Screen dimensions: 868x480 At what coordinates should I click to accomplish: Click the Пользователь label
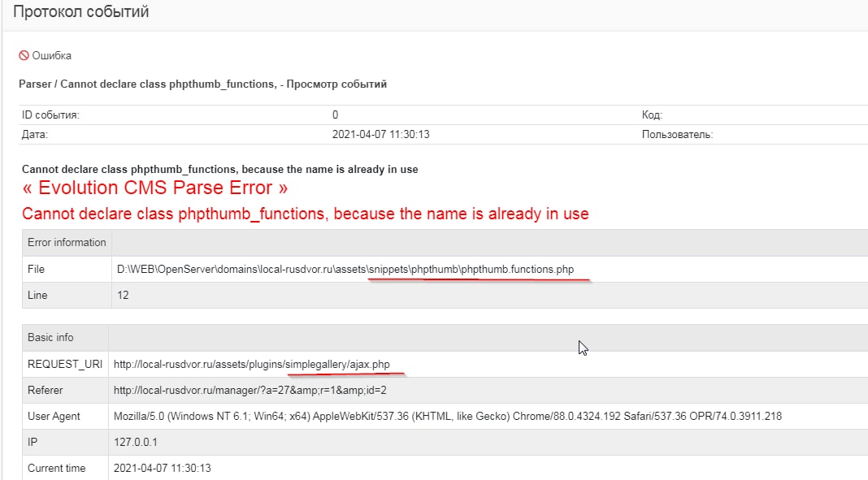[x=677, y=134]
